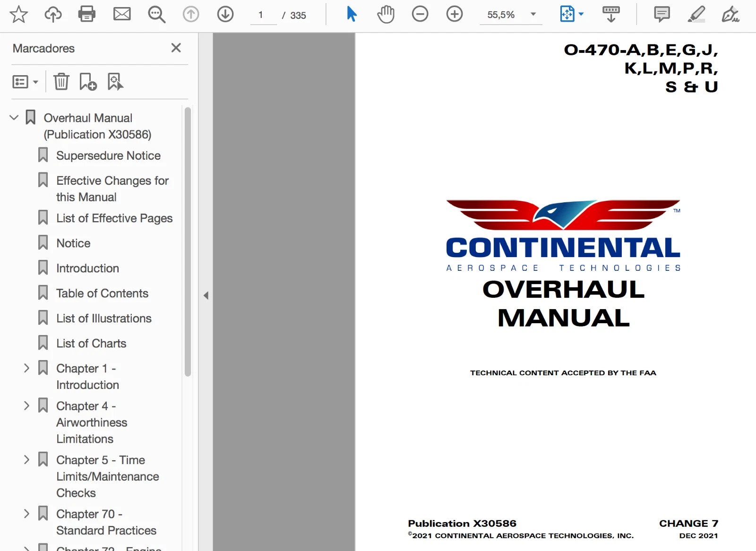The image size is (756, 551).
Task: Go to Table of Contents bookmark
Action: [x=102, y=293]
